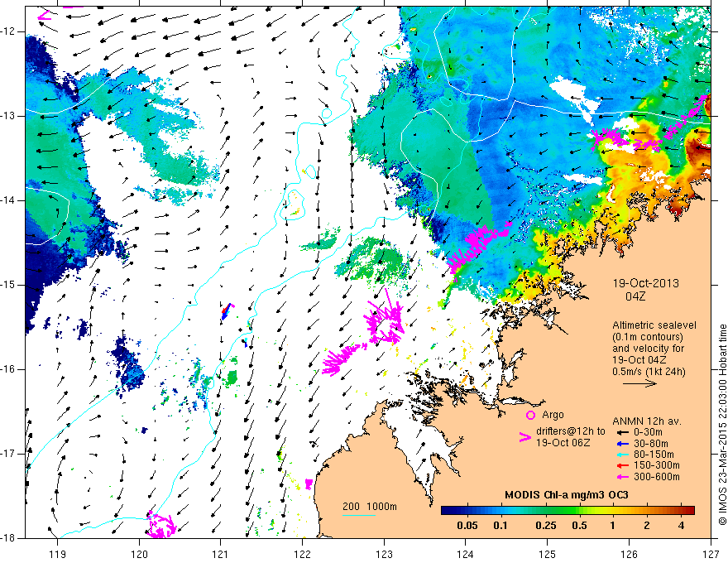
Task: Click the cyan 200 1000m isobath legend line
Action: 359,515
